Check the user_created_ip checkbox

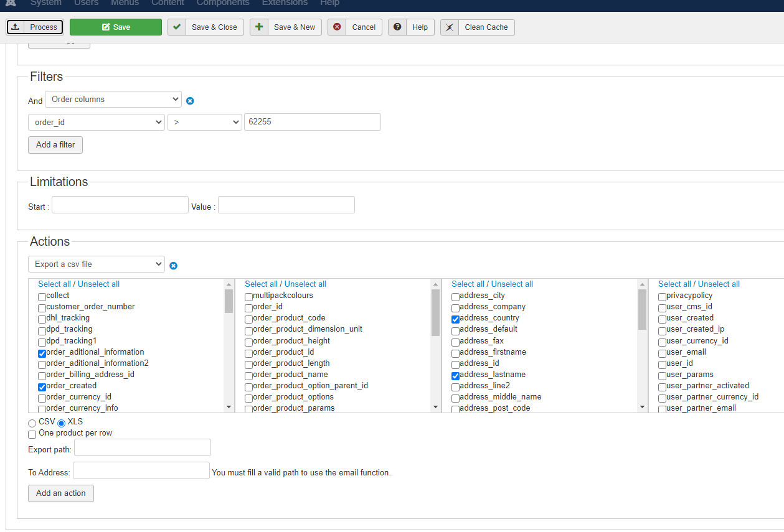tap(662, 330)
